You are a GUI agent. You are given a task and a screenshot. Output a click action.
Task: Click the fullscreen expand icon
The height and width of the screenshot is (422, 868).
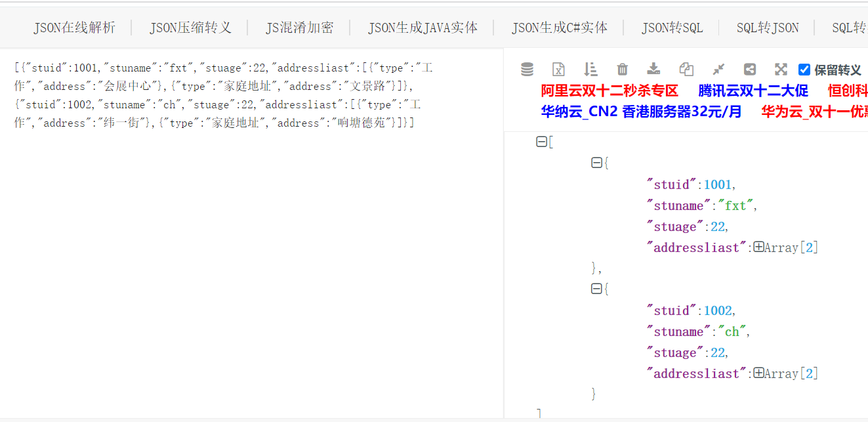pyautogui.click(x=780, y=68)
